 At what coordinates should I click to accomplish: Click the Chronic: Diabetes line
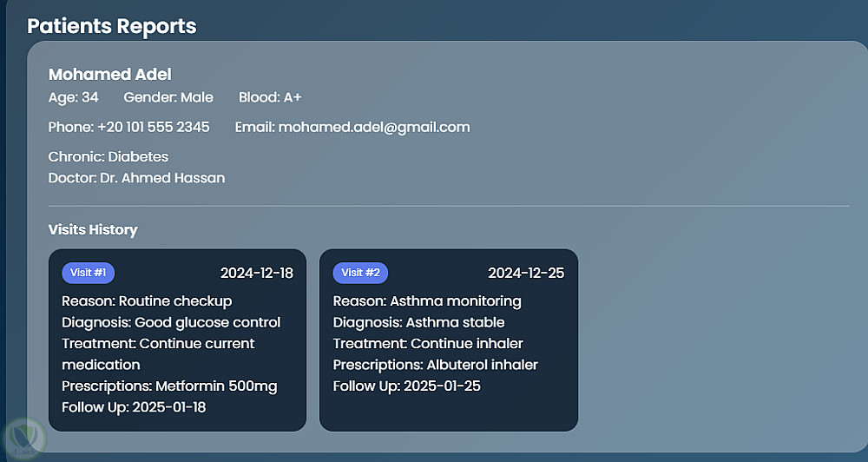point(108,157)
